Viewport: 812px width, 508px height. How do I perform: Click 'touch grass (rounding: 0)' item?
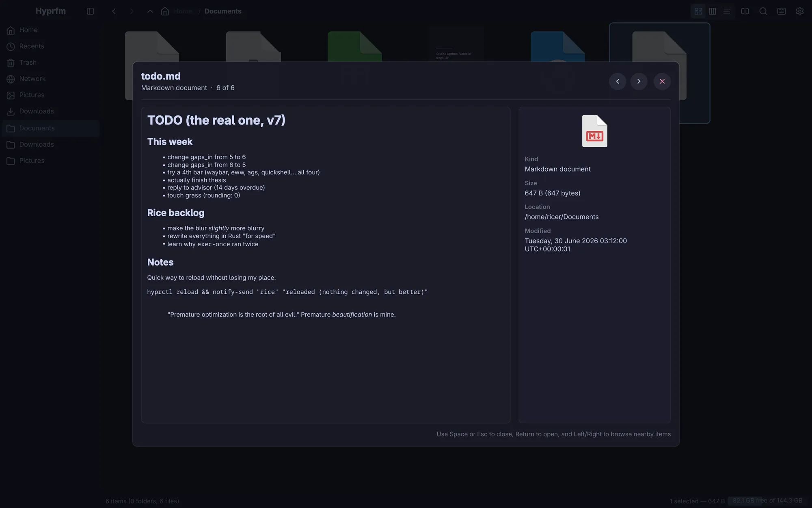[204, 195]
